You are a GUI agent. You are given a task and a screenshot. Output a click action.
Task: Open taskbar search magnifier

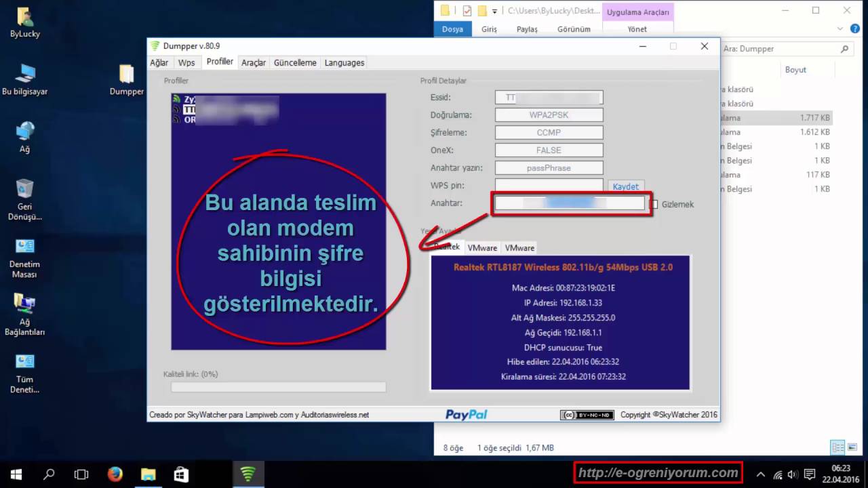point(49,474)
